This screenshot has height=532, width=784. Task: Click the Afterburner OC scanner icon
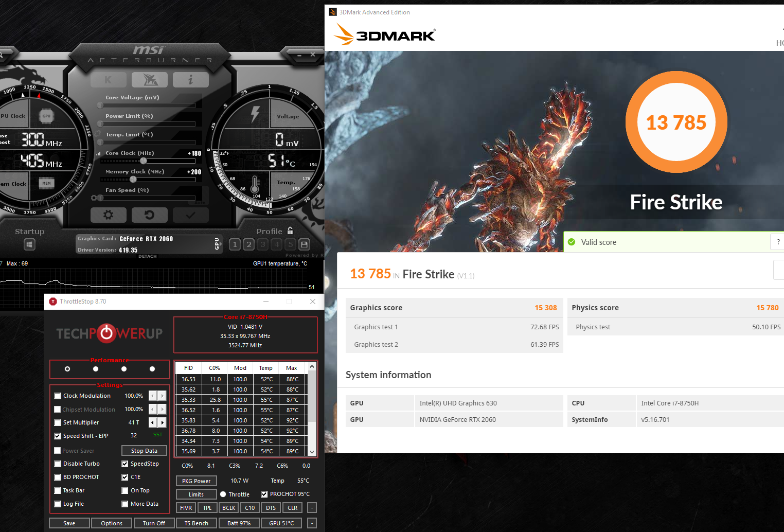[x=149, y=80]
